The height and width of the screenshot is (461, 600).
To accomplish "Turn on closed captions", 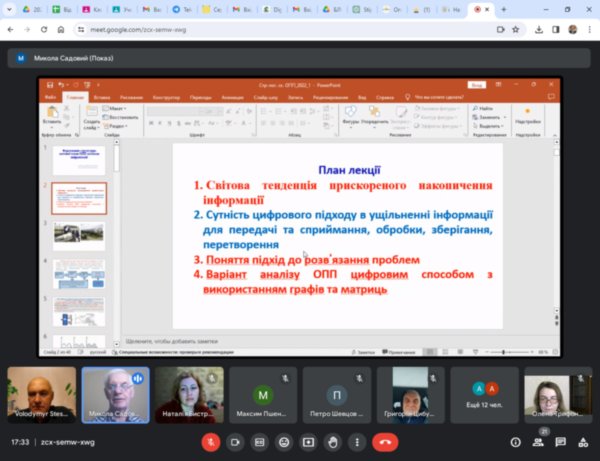I will [x=260, y=441].
